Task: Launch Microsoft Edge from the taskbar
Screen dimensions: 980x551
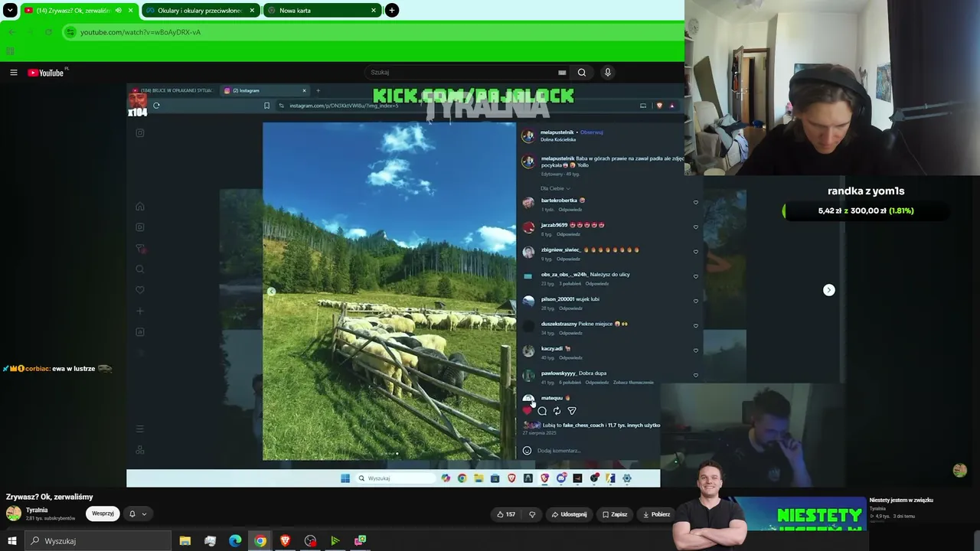Action: click(235, 541)
